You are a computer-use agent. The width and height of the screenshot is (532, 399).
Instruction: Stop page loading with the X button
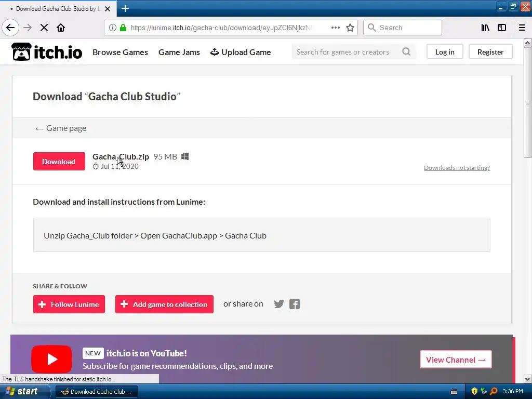tap(44, 28)
